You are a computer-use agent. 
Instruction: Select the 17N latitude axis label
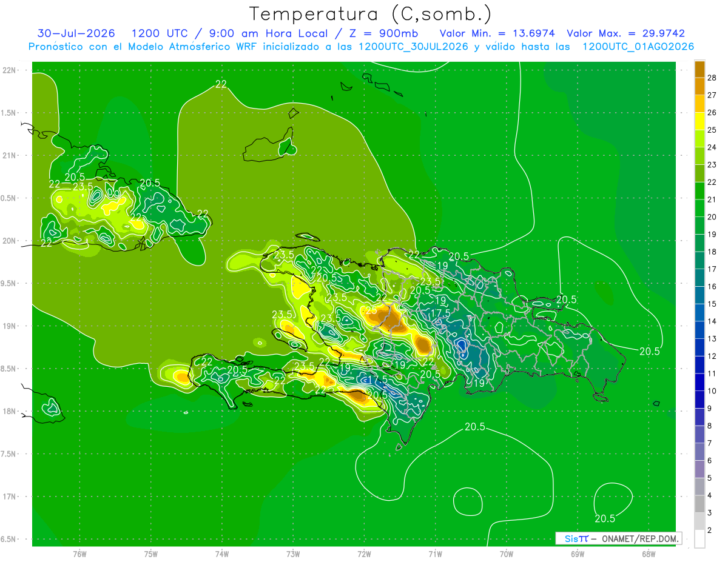tap(9, 497)
